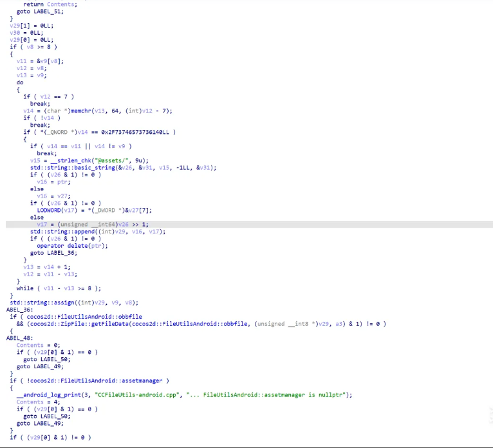Select the "v16 = v27;" assignment
Viewport: 493px width, 448px height.
click(x=54, y=196)
